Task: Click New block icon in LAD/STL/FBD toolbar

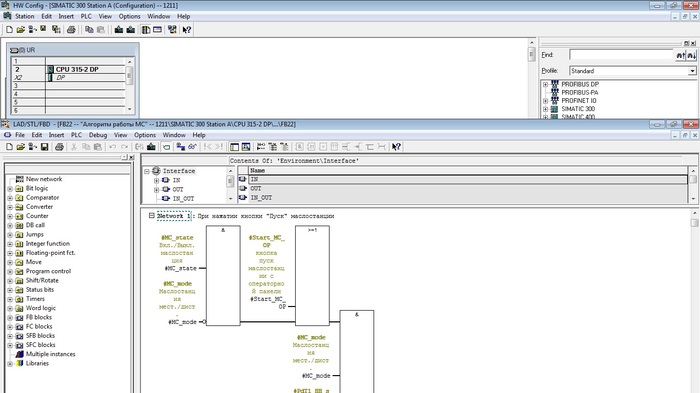Action: pos(9,147)
